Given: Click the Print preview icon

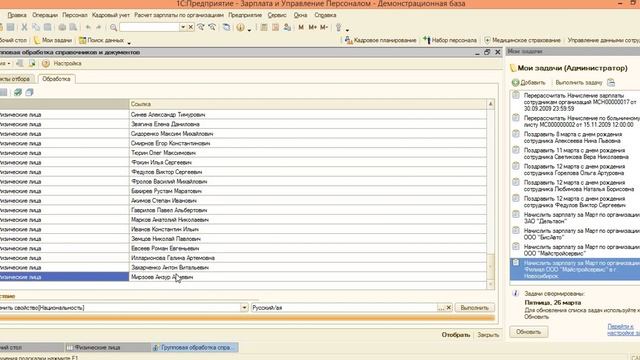Looking at the screenshot, I should coord(73,27).
